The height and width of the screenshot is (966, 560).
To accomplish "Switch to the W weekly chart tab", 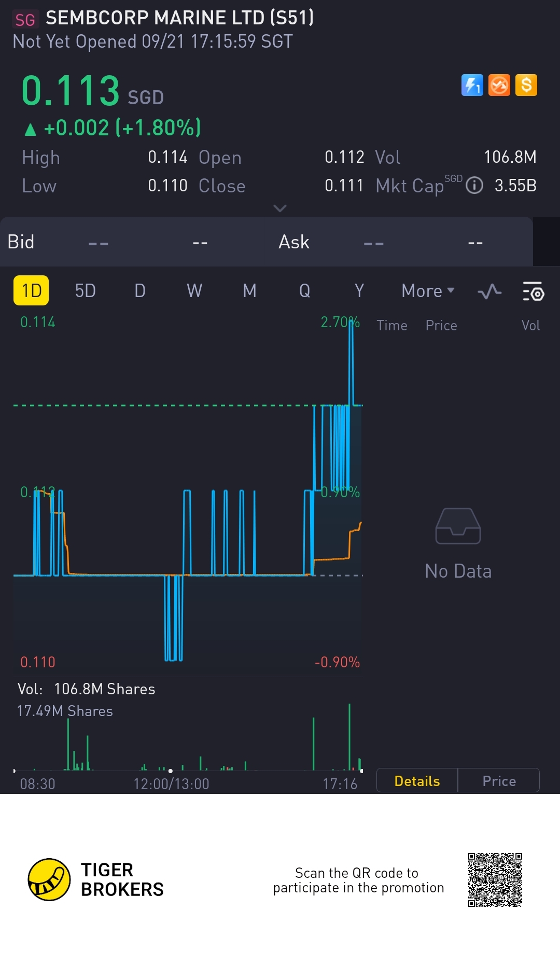I will (x=194, y=291).
